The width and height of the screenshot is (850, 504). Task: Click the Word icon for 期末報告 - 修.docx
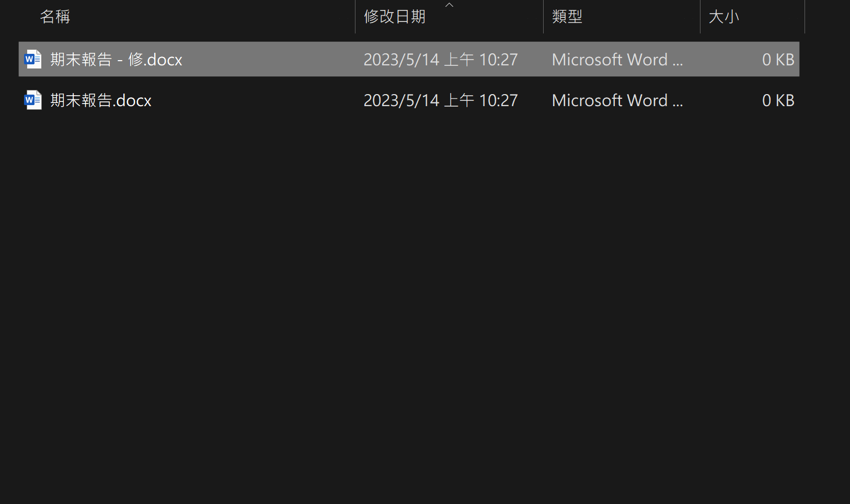(33, 59)
